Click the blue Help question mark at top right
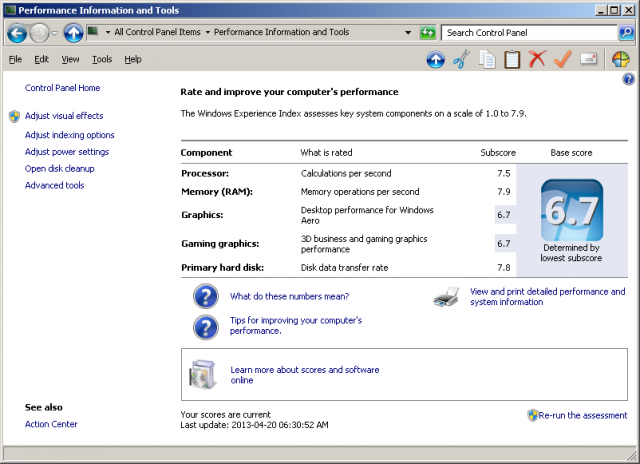Viewport: 640px width, 464px height. pos(628,79)
